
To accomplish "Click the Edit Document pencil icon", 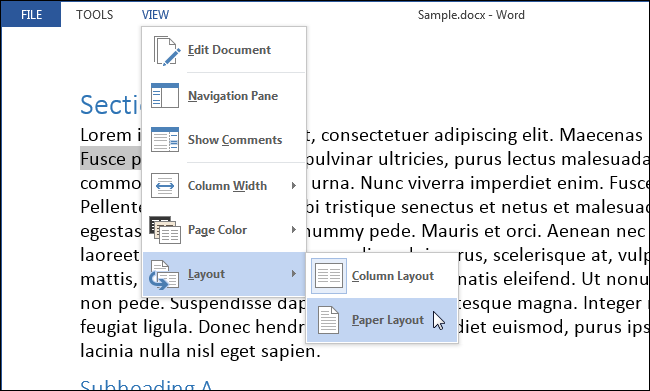I will pyautogui.click(x=167, y=50).
